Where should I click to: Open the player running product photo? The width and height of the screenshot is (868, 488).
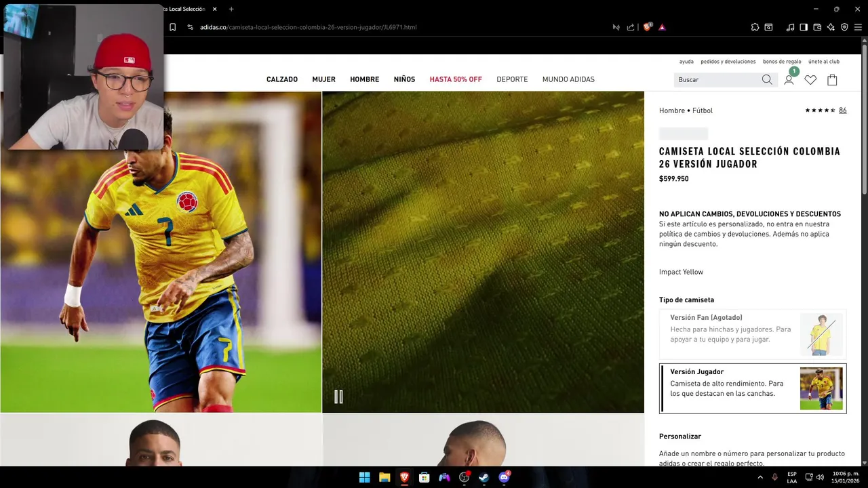pos(161,252)
